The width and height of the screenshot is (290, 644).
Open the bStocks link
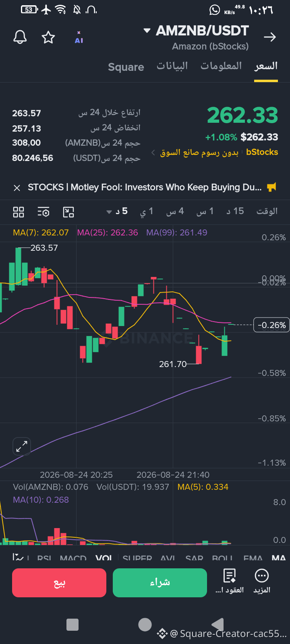pyautogui.click(x=262, y=152)
